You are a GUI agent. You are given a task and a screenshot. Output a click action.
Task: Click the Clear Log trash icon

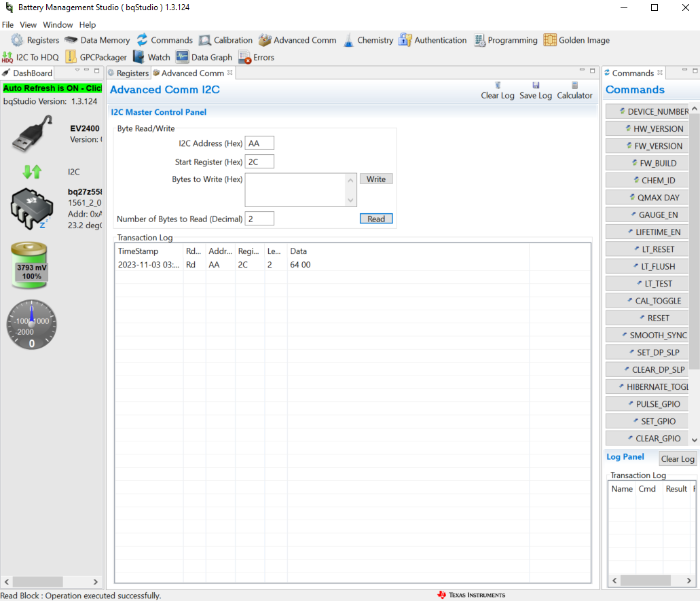(x=498, y=86)
